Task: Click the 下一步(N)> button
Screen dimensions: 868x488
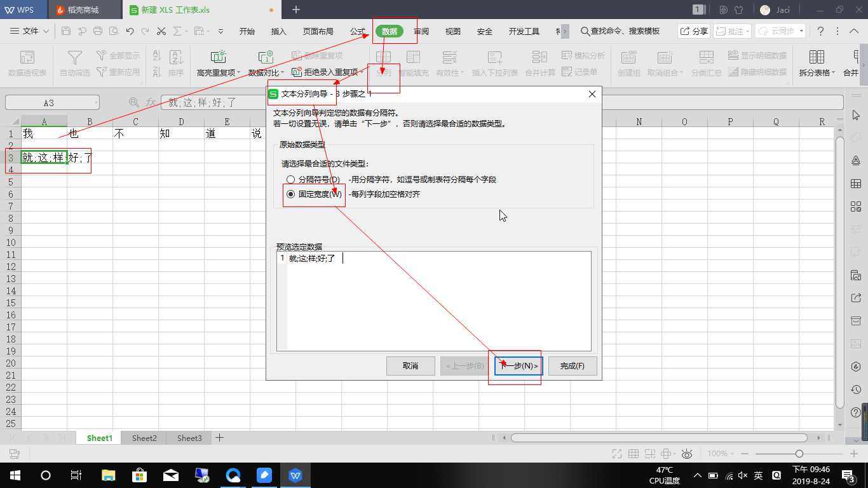Action: click(519, 366)
